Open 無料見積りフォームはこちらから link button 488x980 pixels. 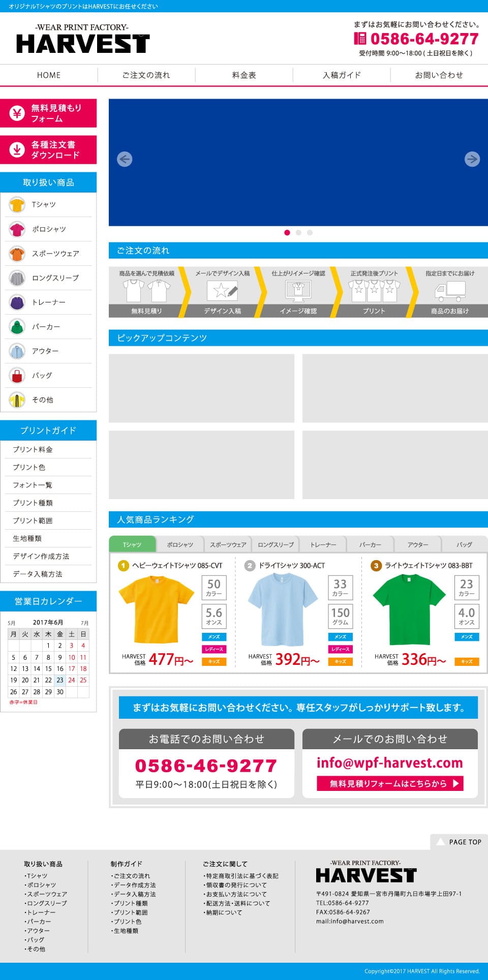[x=389, y=783]
